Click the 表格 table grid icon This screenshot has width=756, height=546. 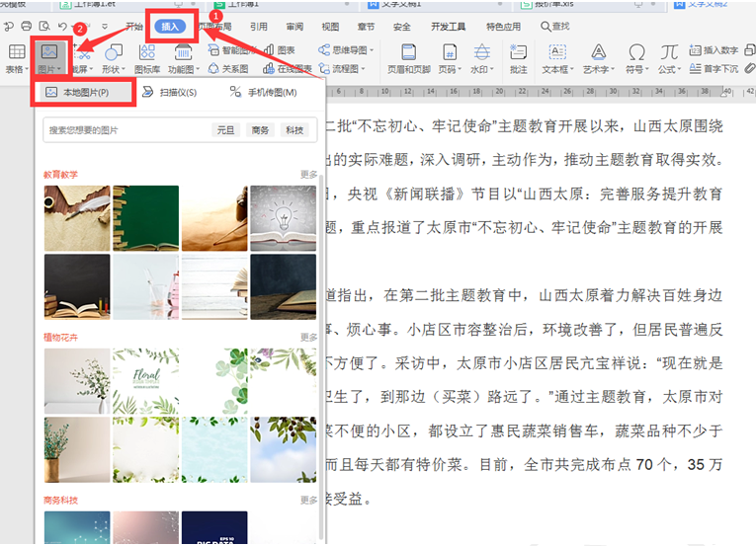click(x=17, y=51)
